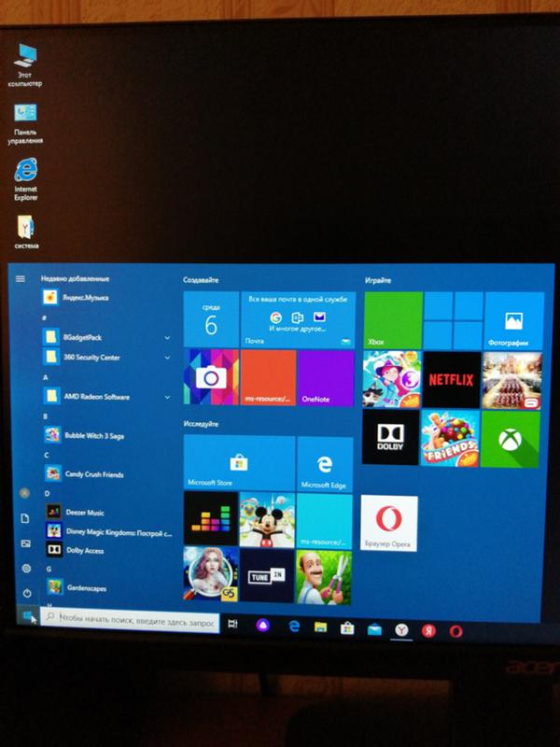Open the TuneIn tile

pyautogui.click(x=267, y=575)
